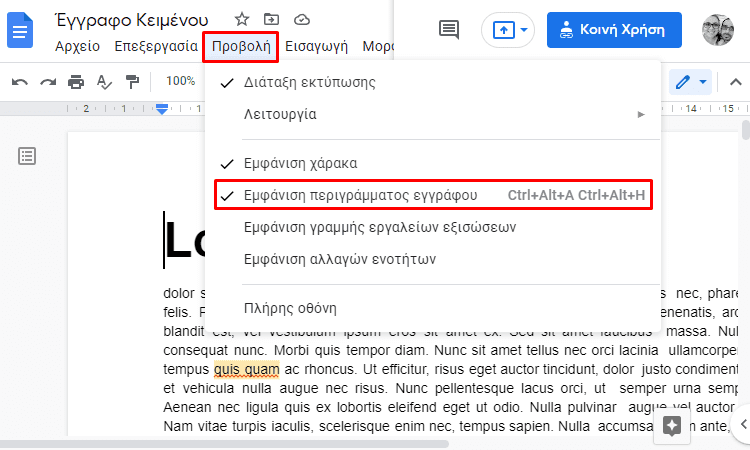
Task: Toggle Διάταξη εκτύπωσης option
Action: click(x=433, y=82)
